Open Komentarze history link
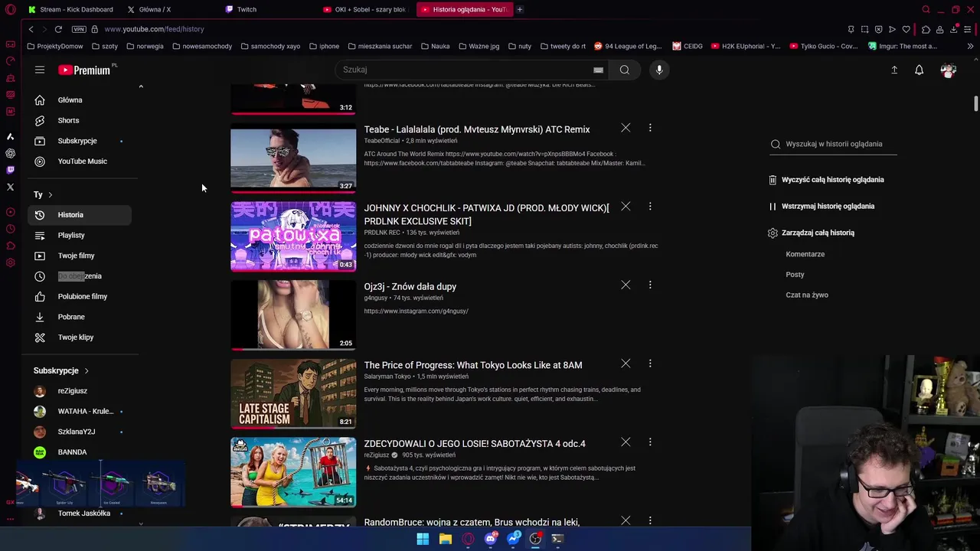This screenshot has width=980, height=551. click(805, 254)
